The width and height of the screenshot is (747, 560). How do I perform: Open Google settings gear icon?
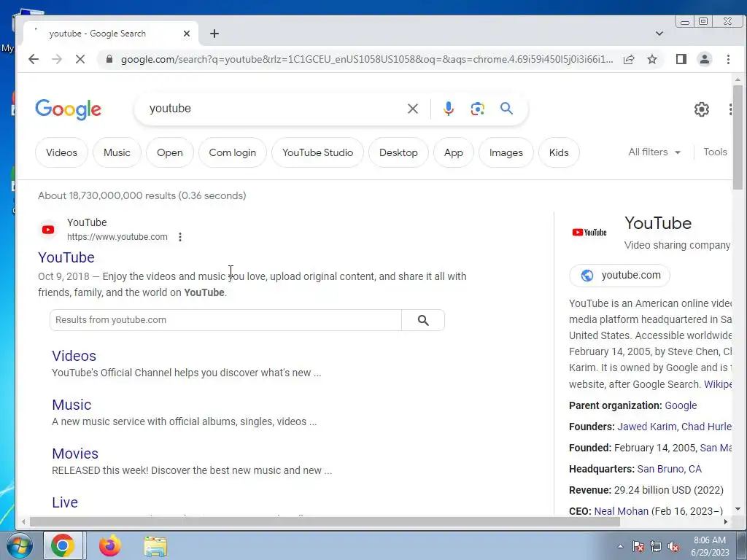[701, 109]
